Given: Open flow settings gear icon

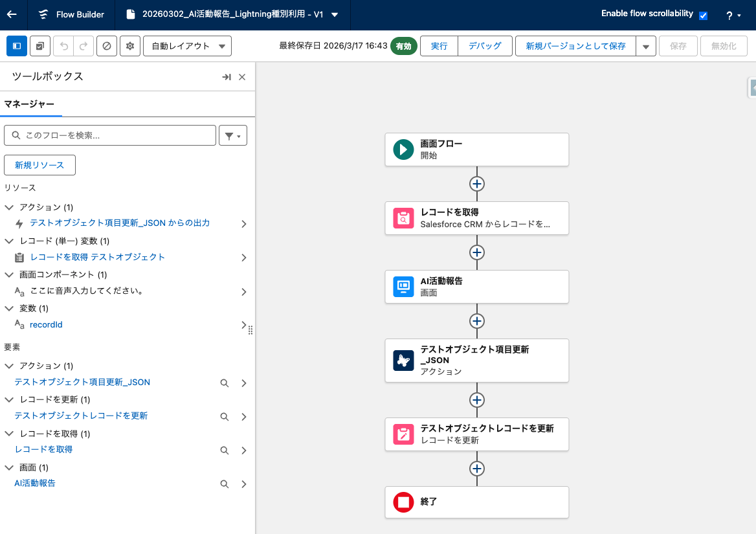Looking at the screenshot, I should (x=130, y=46).
